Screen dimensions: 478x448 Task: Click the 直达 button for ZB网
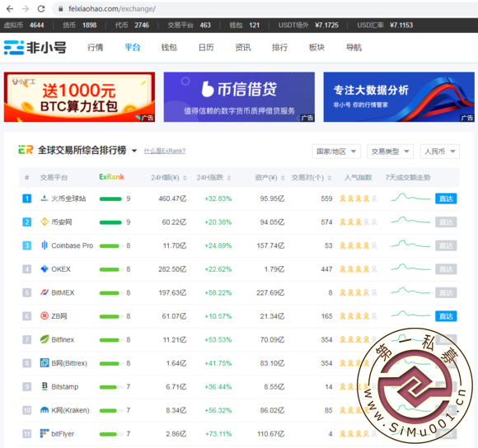coord(446,316)
